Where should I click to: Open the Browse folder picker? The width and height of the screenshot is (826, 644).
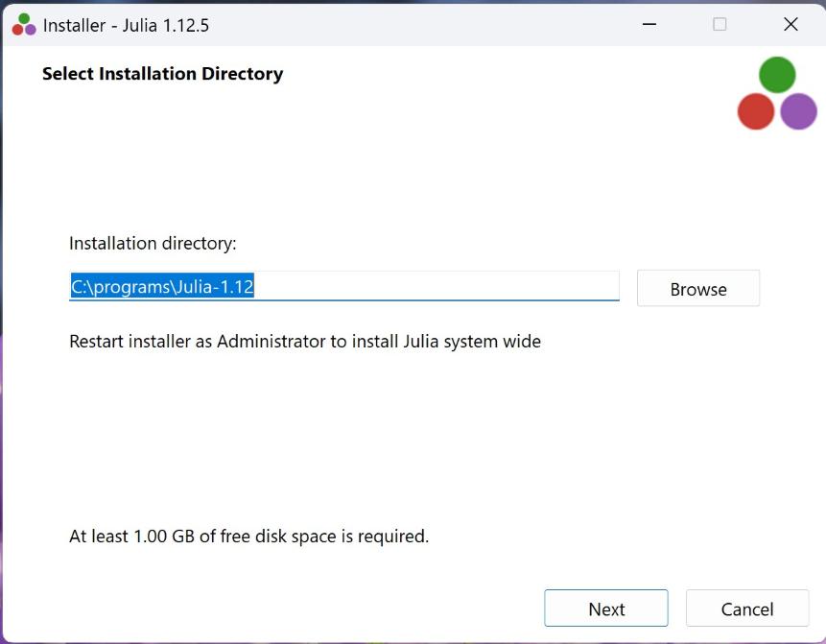coord(697,289)
